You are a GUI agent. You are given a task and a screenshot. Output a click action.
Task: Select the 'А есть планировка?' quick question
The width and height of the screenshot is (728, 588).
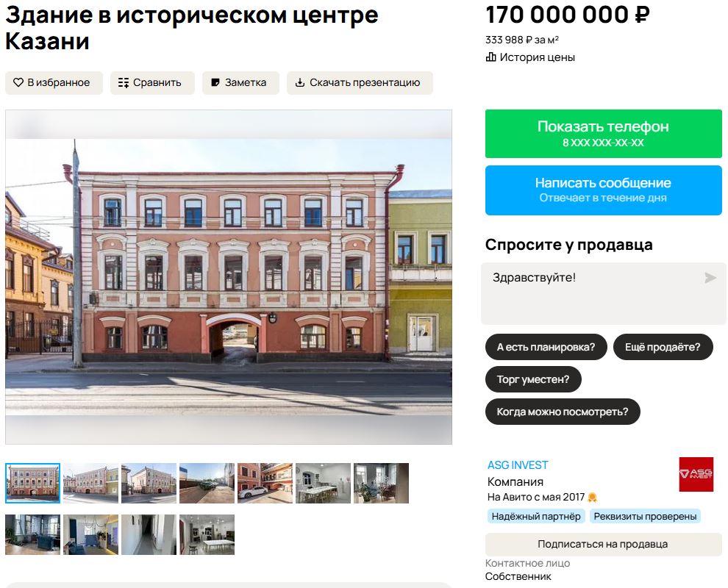pyautogui.click(x=546, y=347)
